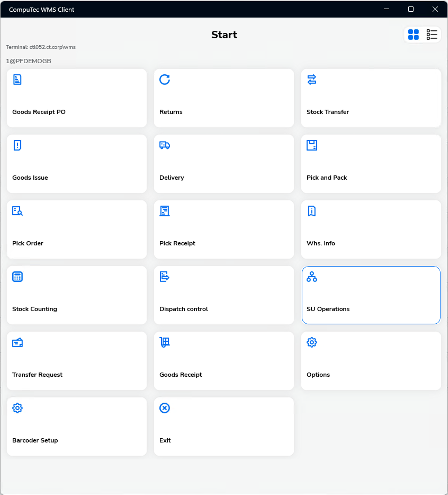Select the highlighted SU Operations tile
Screen dimensions: 448x495
(371, 295)
